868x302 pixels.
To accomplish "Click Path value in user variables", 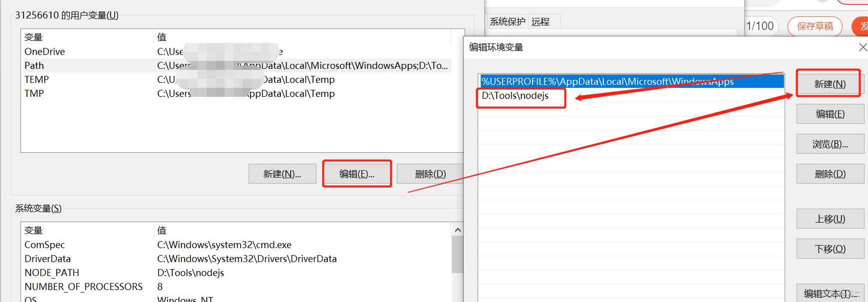I will pyautogui.click(x=302, y=65).
